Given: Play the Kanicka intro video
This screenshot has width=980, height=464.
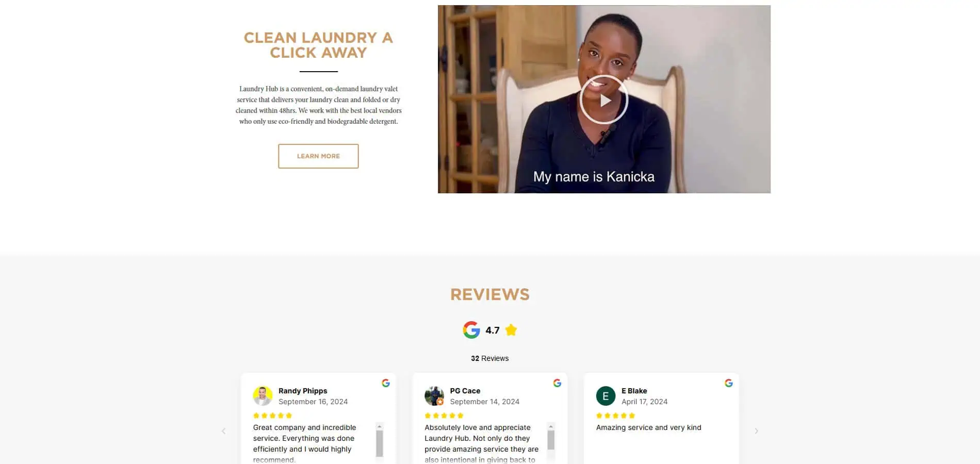Looking at the screenshot, I should click(603, 100).
